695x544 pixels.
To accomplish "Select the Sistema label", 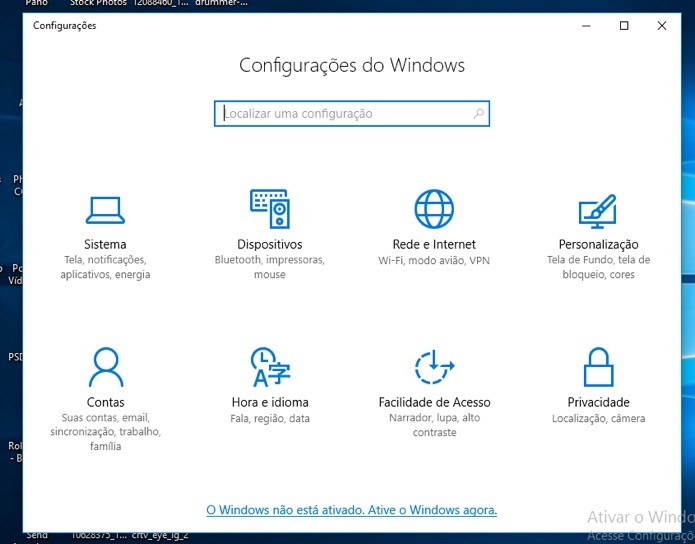I will click(105, 244).
